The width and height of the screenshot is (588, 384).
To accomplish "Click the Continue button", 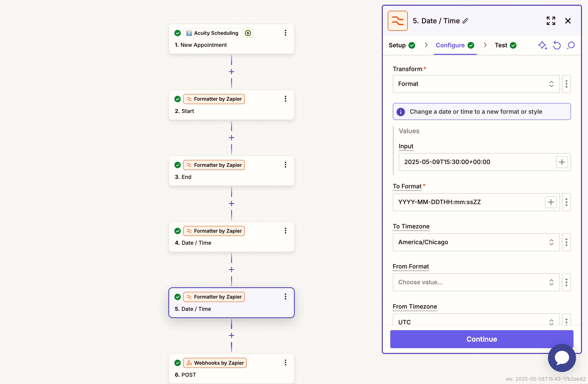I will pos(482,339).
